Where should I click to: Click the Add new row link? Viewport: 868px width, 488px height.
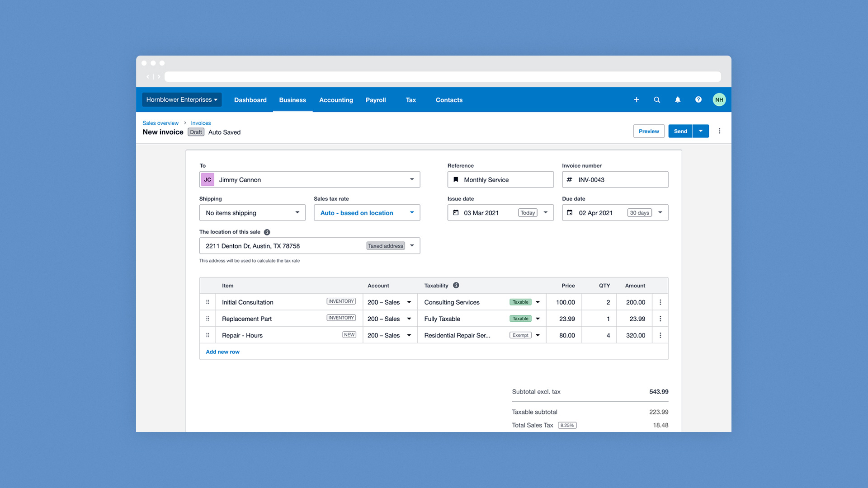(x=222, y=352)
